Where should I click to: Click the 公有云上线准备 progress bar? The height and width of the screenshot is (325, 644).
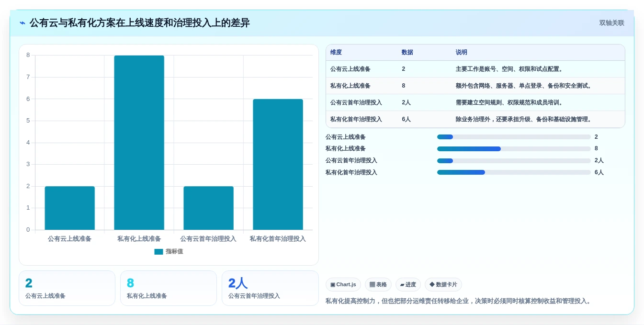click(x=514, y=137)
